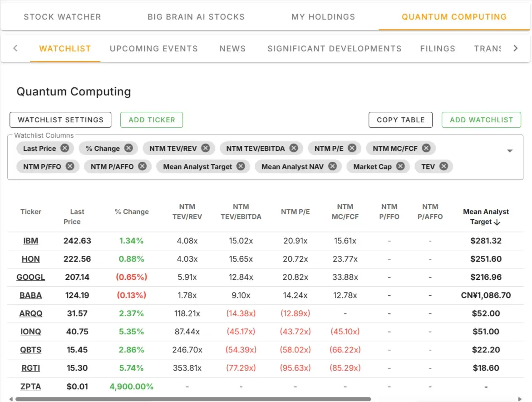
Task: Open the GOOGL ticker link
Action: click(x=30, y=277)
